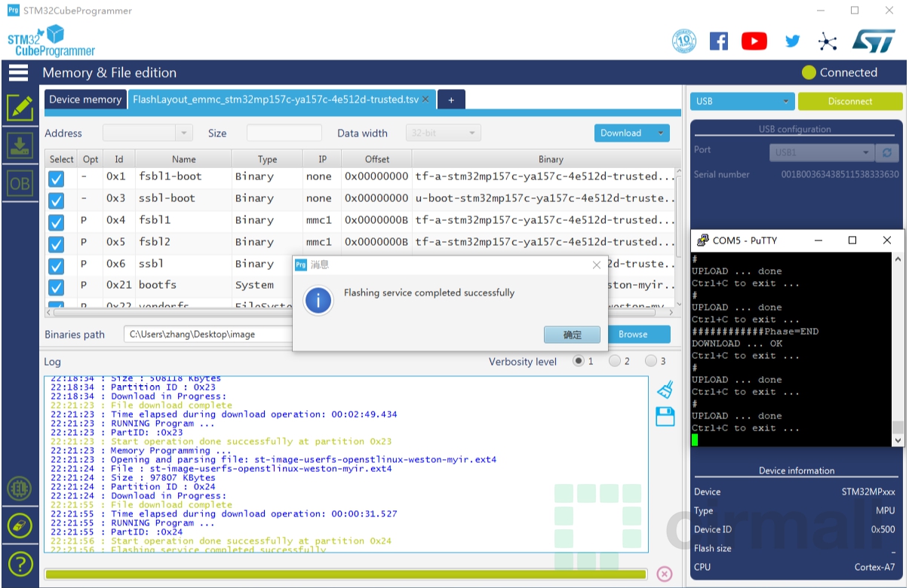Image resolution: width=909 pixels, height=588 pixels.
Task: Open ST Twitter page icon
Action: (x=792, y=41)
